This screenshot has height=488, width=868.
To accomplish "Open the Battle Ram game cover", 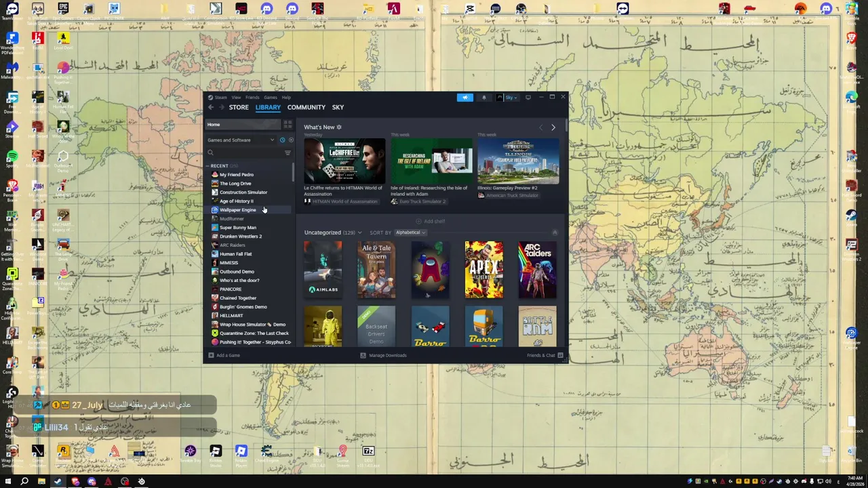I will (537, 326).
